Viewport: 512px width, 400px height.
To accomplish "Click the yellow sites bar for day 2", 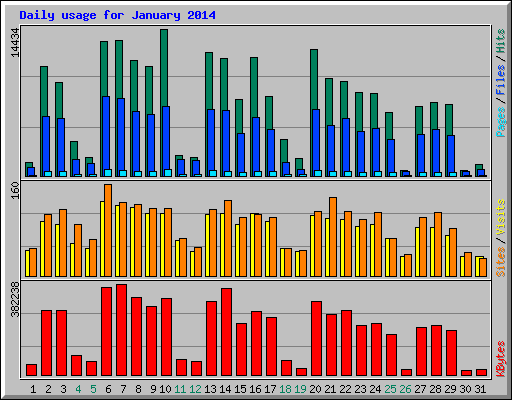I will (x=42, y=249).
